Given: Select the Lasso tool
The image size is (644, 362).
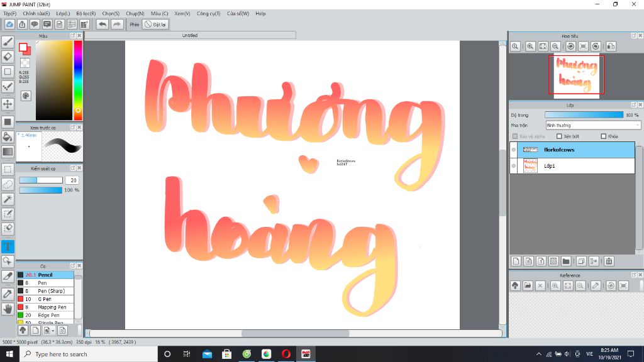Looking at the screenshot, I should coord(8,184).
